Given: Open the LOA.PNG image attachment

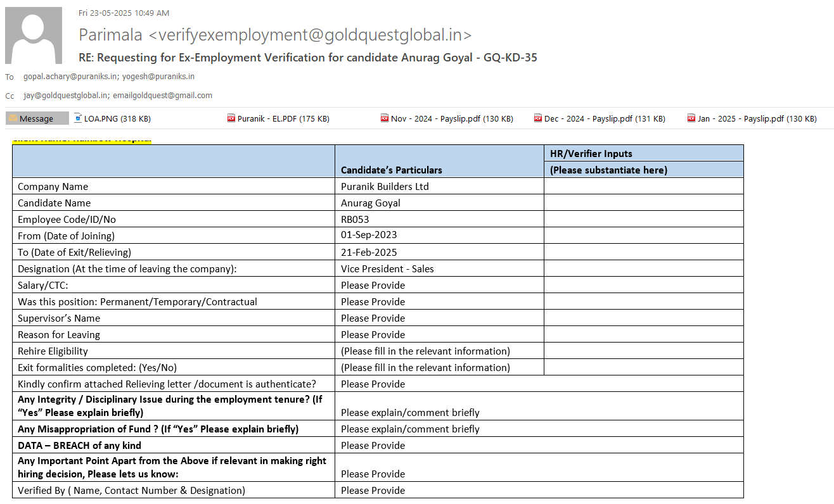Looking at the screenshot, I should [x=112, y=118].
